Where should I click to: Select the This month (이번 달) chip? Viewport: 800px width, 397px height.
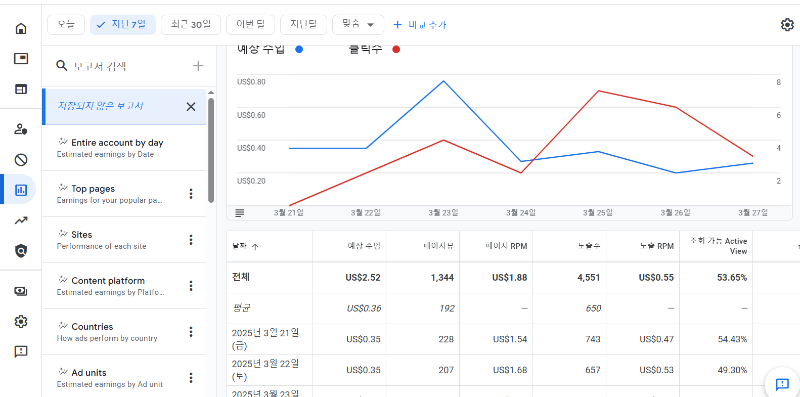251,24
